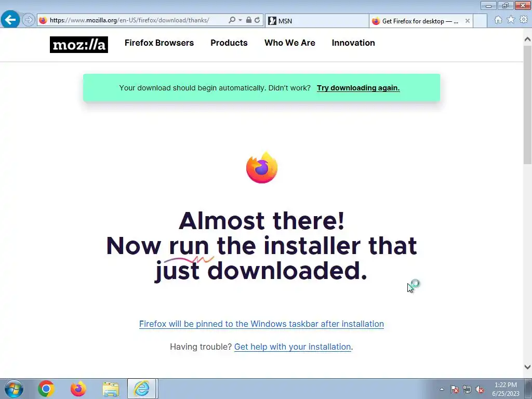
Task: Close the Get Firefox for desktop tab
Action: click(468, 21)
